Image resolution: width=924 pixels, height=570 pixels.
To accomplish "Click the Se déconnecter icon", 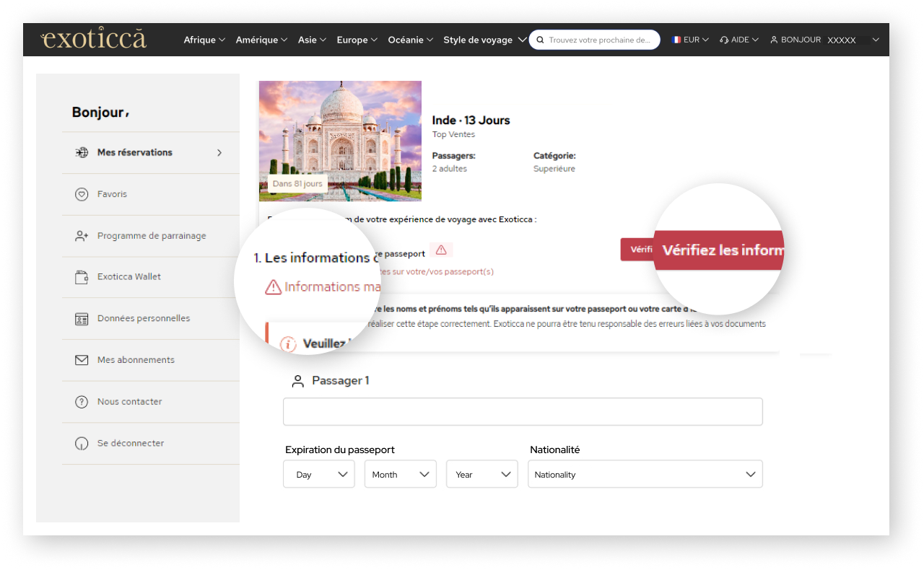I will (82, 444).
